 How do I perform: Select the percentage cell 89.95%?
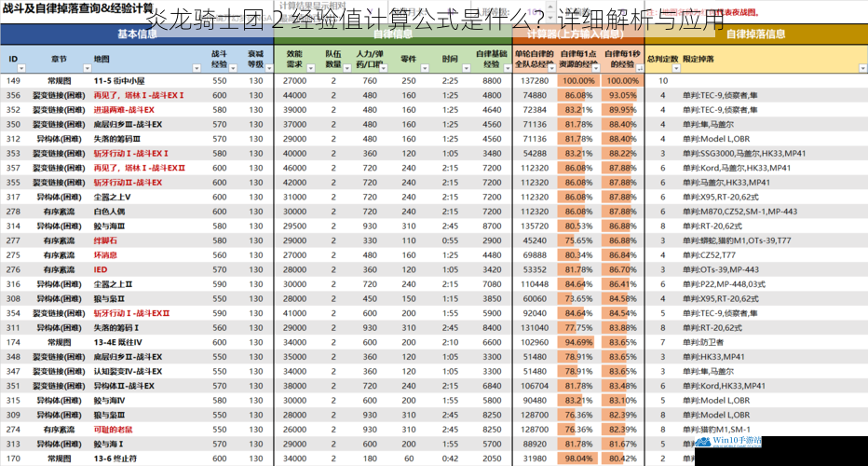click(x=623, y=110)
